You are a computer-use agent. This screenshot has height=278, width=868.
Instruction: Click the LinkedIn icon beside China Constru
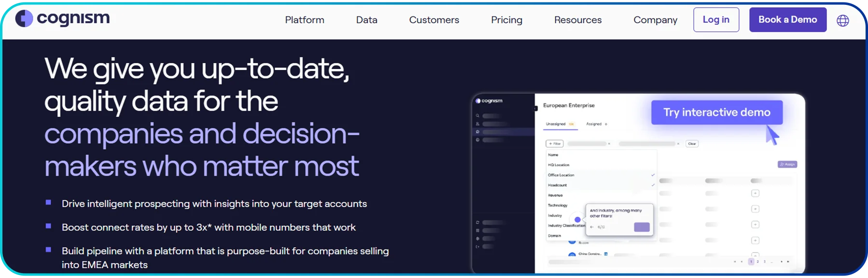[x=606, y=254]
